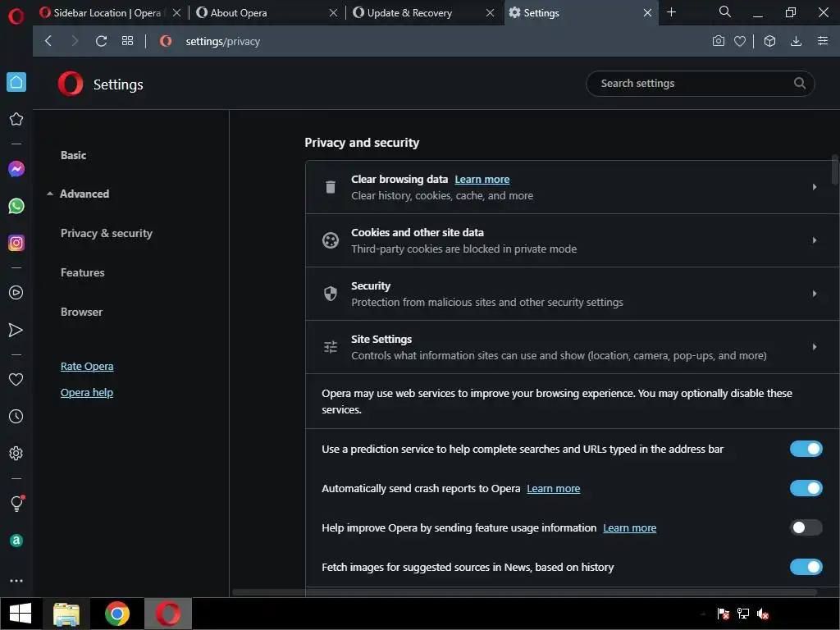Open the Opera main menu logo
The width and height of the screenshot is (840, 630).
(16, 16)
